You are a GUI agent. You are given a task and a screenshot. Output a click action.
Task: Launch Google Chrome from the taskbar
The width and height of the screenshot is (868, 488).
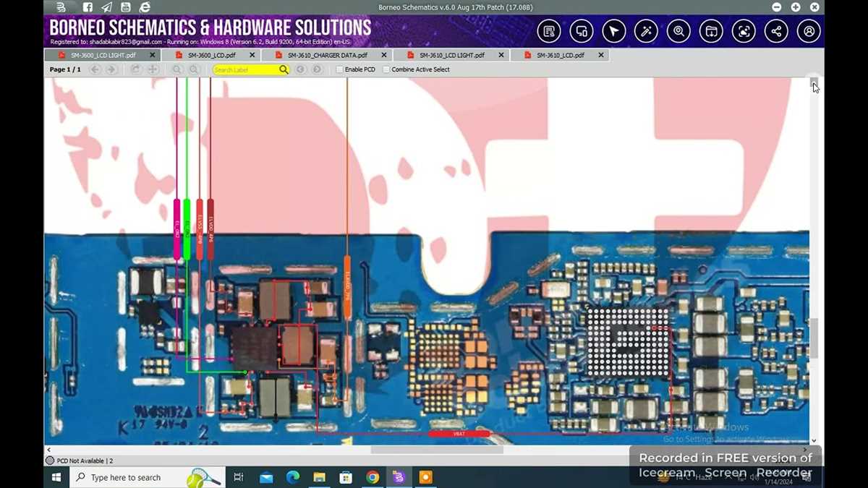pos(373,477)
